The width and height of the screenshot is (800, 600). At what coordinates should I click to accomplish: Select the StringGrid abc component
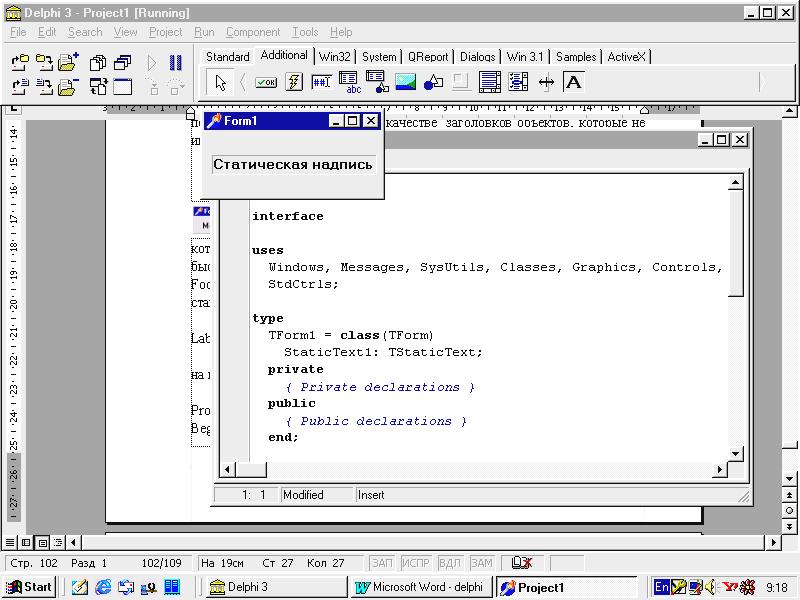point(350,83)
